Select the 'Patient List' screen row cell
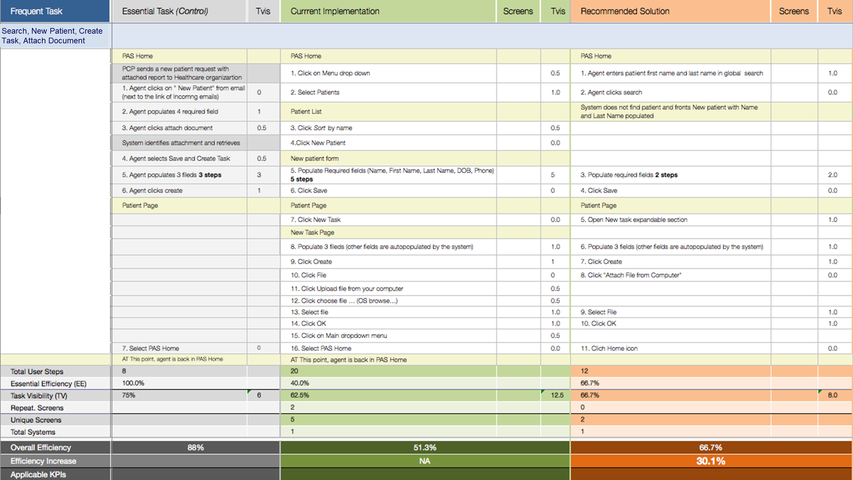853x480 pixels. coord(388,112)
